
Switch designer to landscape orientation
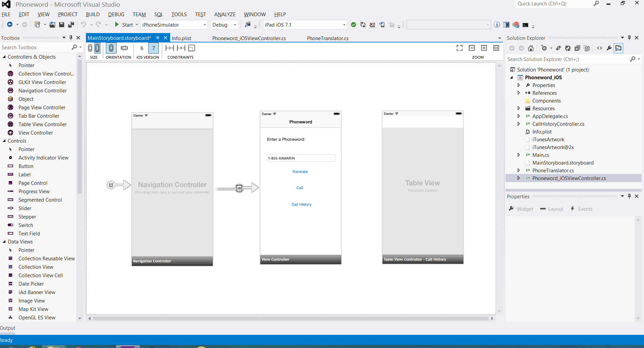[124, 48]
